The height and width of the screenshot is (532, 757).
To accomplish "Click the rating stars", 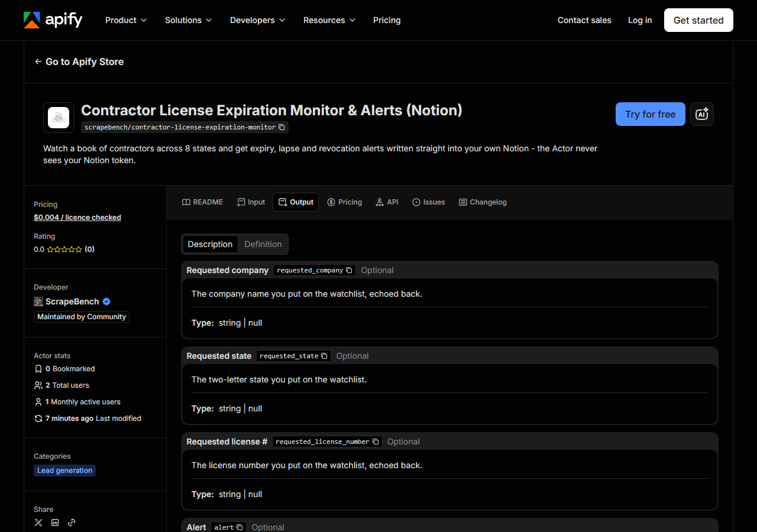I will (x=64, y=249).
